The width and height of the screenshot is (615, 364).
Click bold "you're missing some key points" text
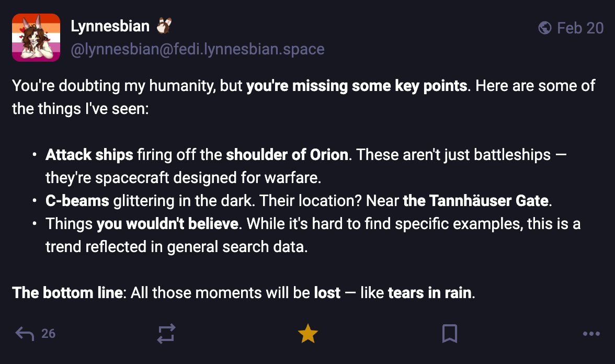(x=357, y=85)
